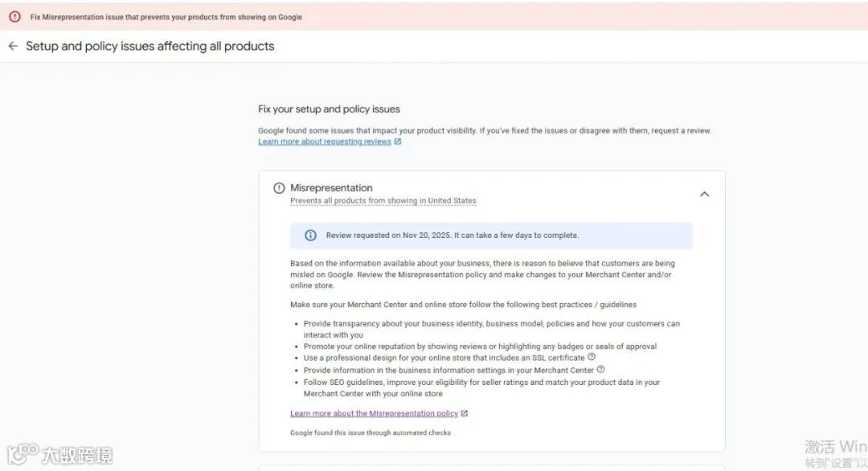The width and height of the screenshot is (868, 471).
Task: Click the Misrepresentation card title
Action: [331, 188]
